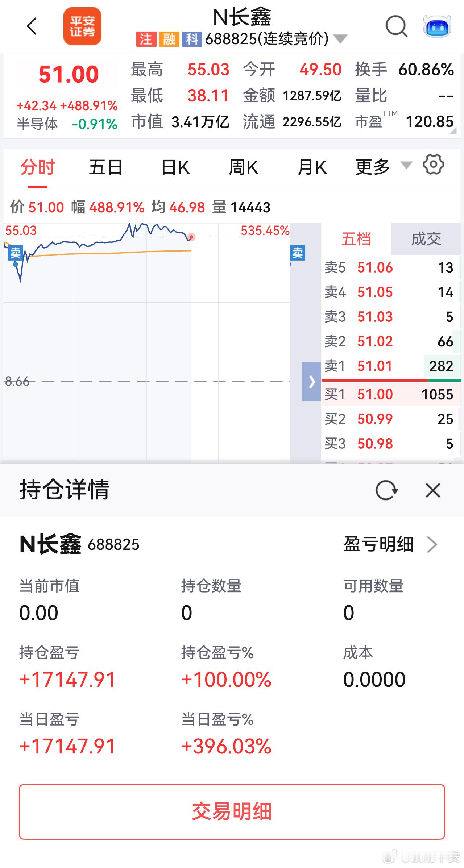The image size is (464, 868).
Task: Expand the dropdown triangle next to stock code
Action: tap(340, 39)
